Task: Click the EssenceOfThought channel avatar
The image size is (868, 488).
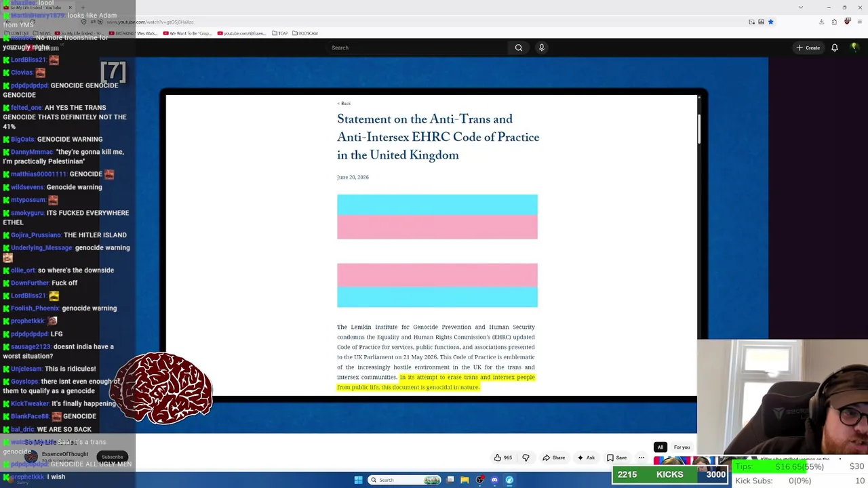Action: [x=31, y=456]
